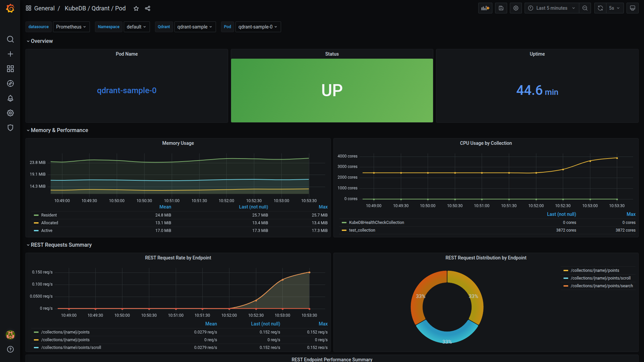Change color of test_collection series swatch
The height and width of the screenshot is (362, 644).
344,230
